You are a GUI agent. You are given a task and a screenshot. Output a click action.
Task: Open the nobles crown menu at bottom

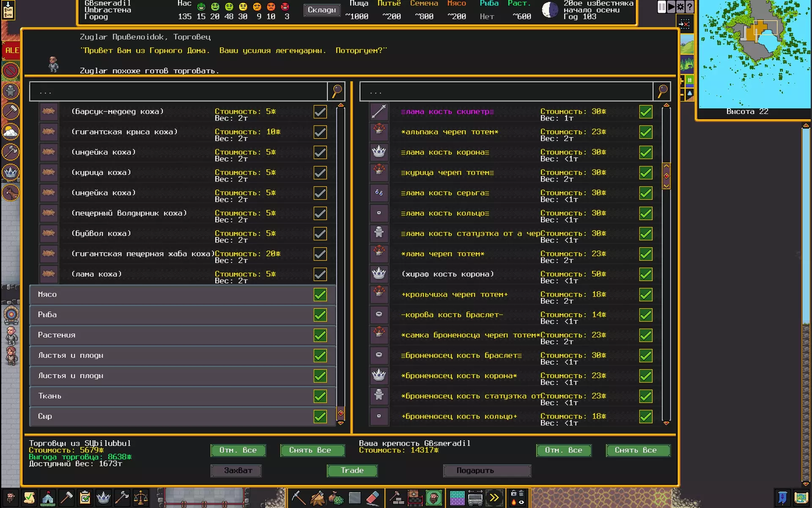pyautogui.click(x=103, y=498)
